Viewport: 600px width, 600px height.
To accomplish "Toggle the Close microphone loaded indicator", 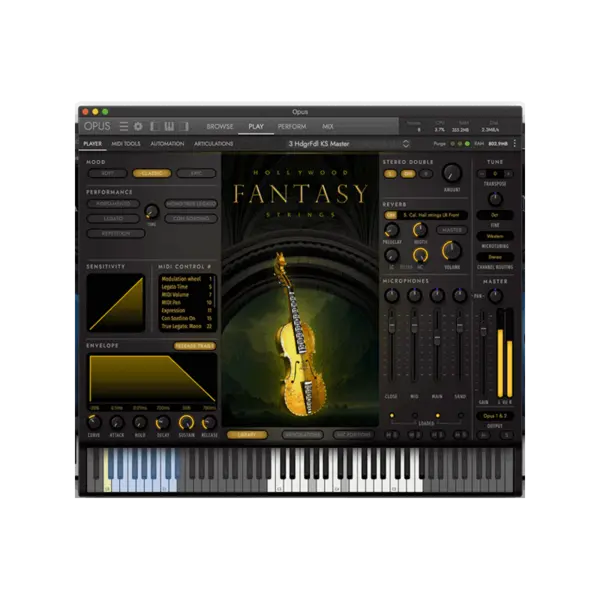I will [x=391, y=416].
